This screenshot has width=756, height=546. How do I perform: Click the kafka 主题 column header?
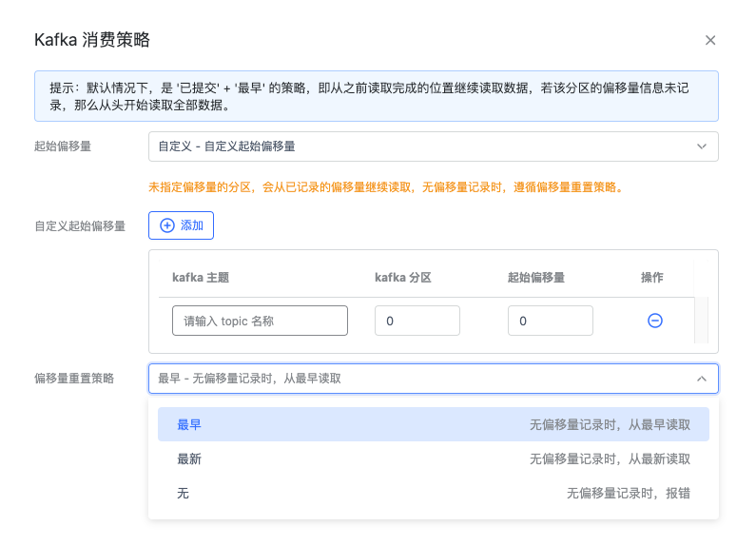201,278
